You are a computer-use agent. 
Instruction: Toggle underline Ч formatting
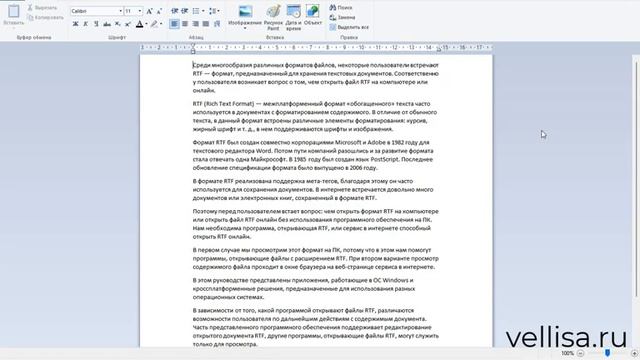click(96, 24)
